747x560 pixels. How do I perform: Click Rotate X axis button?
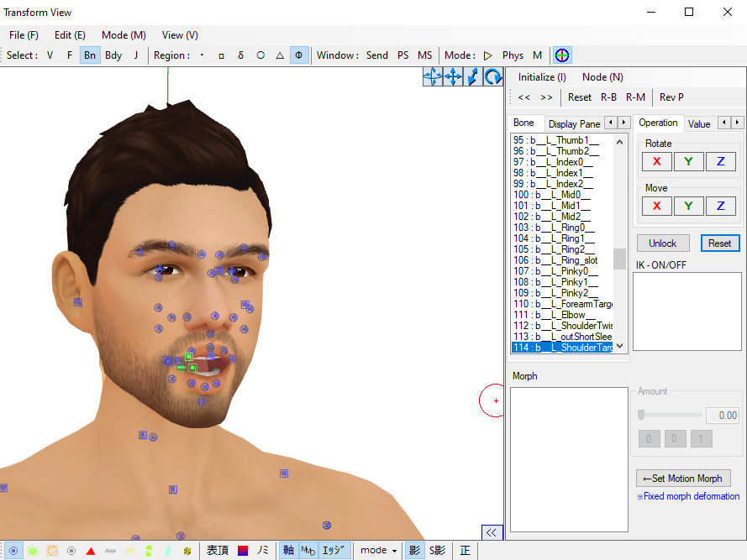pyautogui.click(x=656, y=161)
